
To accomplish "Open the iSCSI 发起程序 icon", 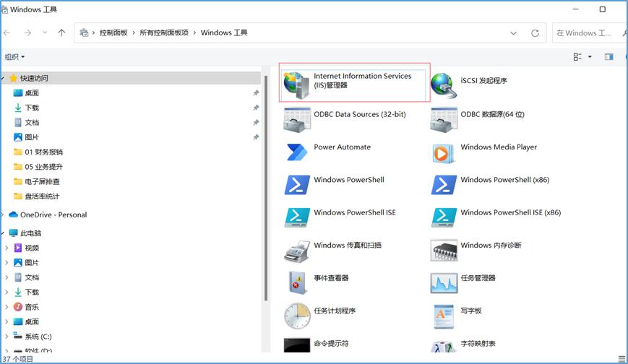I will coord(444,85).
